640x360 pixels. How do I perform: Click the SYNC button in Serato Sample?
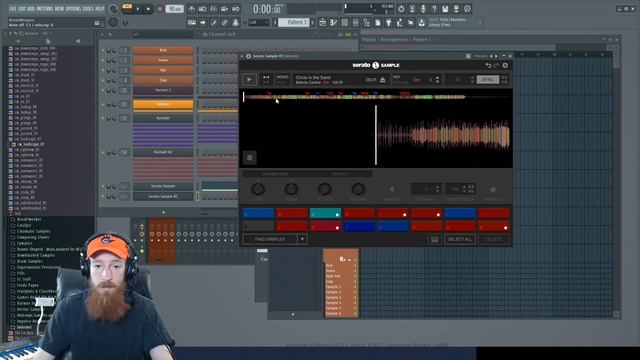tap(488, 80)
